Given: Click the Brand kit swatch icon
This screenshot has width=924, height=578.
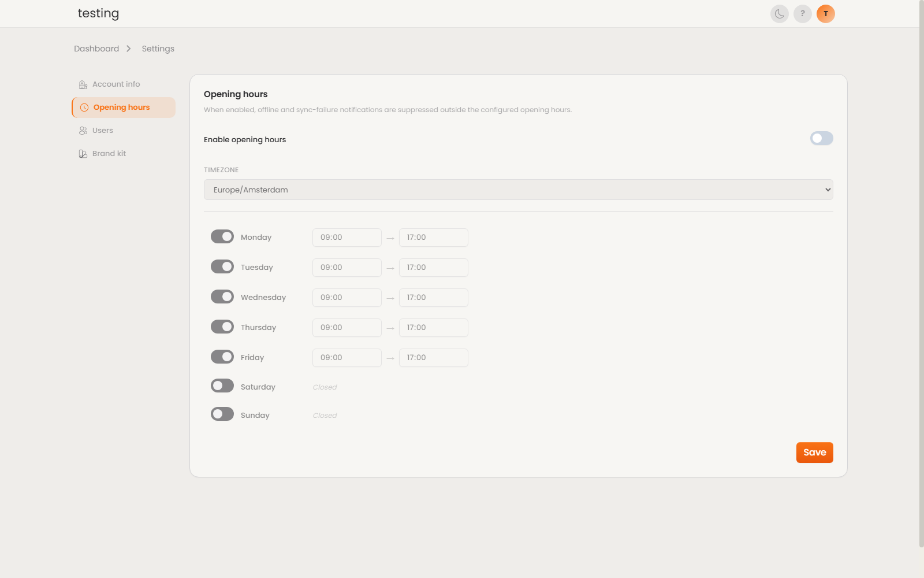Looking at the screenshot, I should coord(83,154).
